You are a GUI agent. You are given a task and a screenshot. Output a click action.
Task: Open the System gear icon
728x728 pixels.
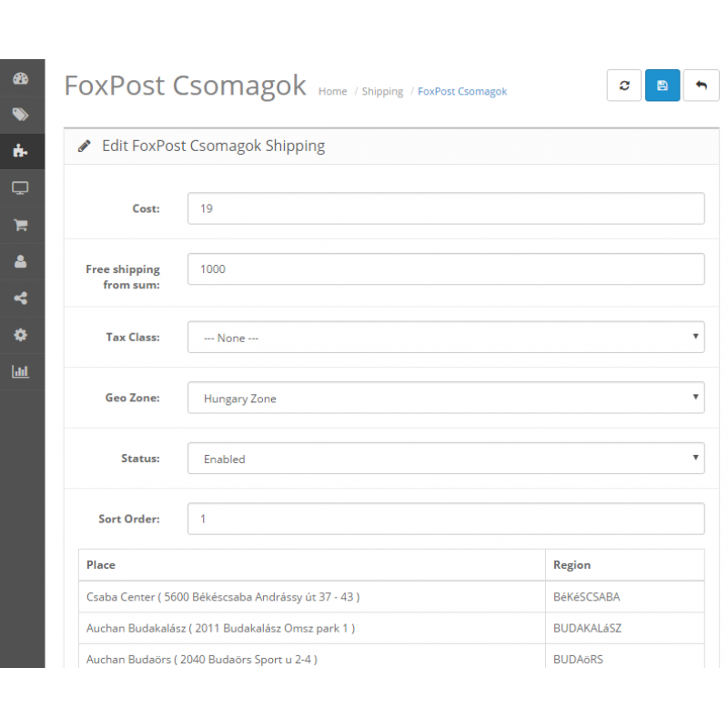click(x=20, y=335)
